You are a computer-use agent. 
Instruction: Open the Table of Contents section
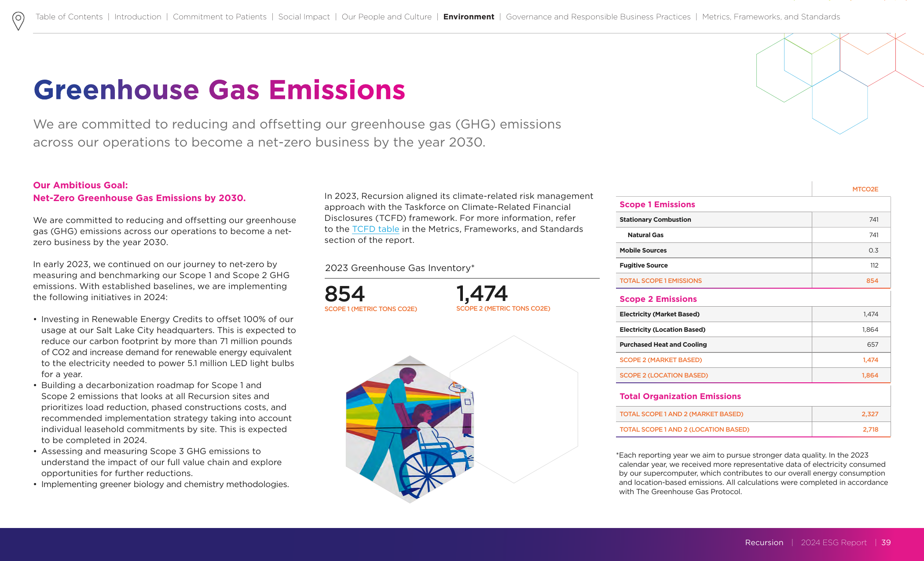pyautogui.click(x=69, y=17)
